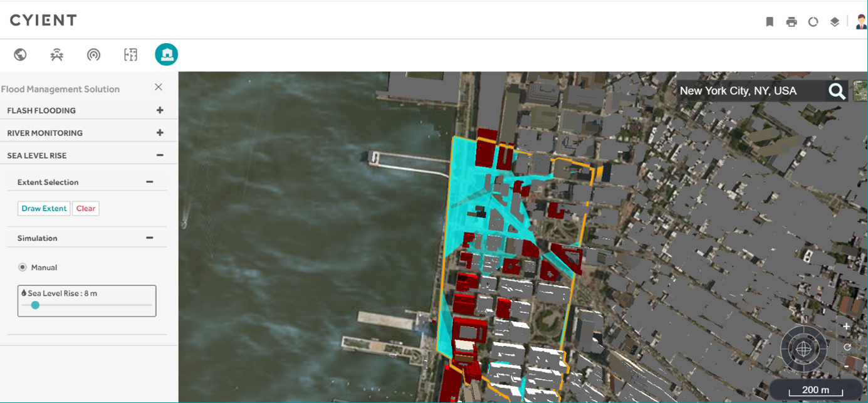The height and width of the screenshot is (403, 868).
Task: Expand the Flash Flooding section
Action: point(160,110)
